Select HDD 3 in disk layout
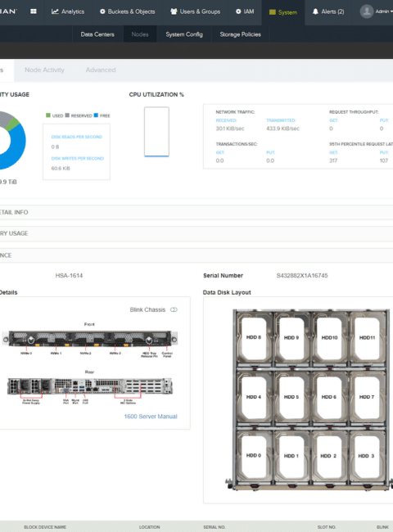This screenshot has height=532, width=393. pyautogui.click(x=366, y=456)
